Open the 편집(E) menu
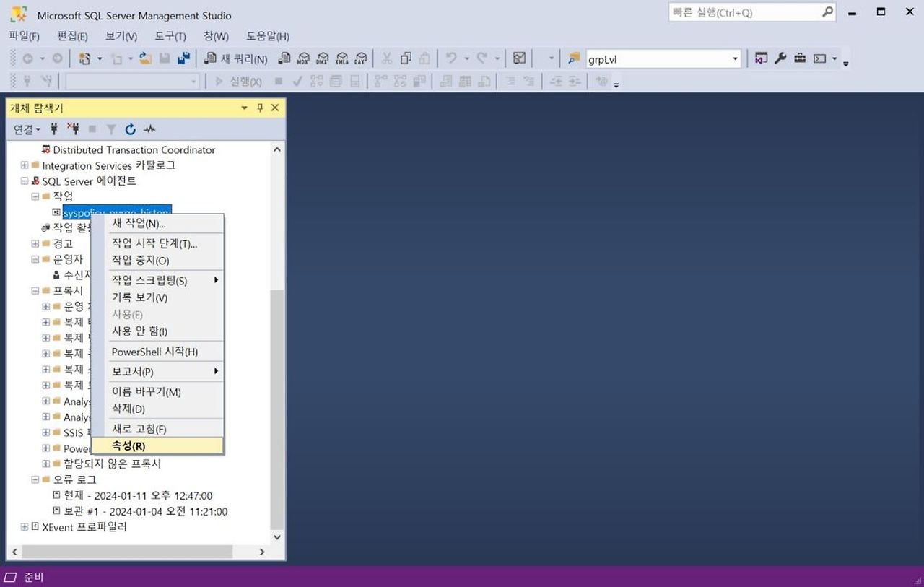Screen dimensions: 924x587 point(72,36)
